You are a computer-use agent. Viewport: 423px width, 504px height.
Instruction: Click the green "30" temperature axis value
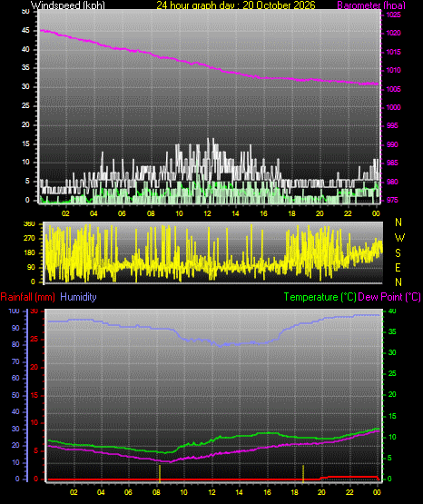click(x=392, y=352)
